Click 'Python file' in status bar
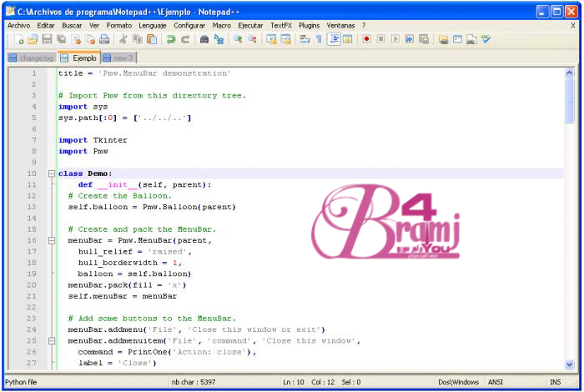The image size is (584, 392). (x=21, y=382)
